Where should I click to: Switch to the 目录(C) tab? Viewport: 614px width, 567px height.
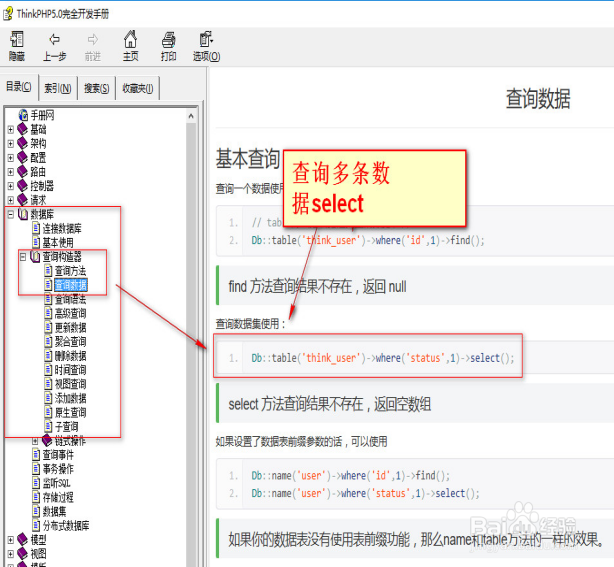point(19,87)
